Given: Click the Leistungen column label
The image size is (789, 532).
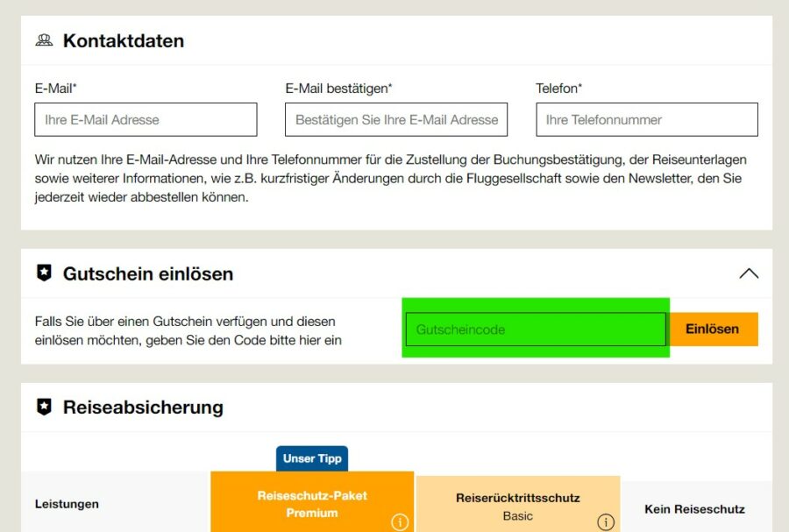Looking at the screenshot, I should [x=66, y=504].
